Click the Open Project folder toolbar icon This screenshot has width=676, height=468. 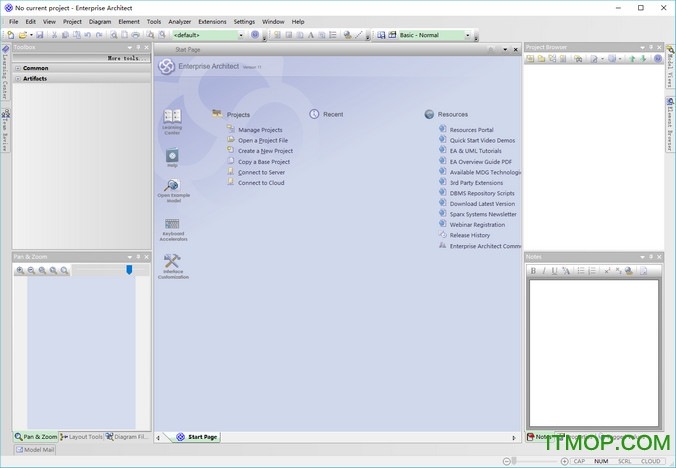tap(22, 35)
